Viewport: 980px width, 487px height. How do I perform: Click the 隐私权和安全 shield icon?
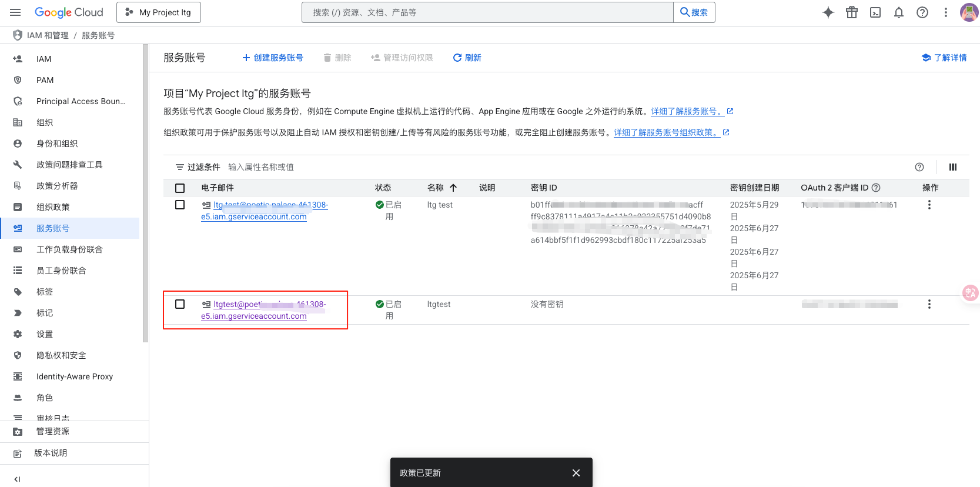point(18,355)
